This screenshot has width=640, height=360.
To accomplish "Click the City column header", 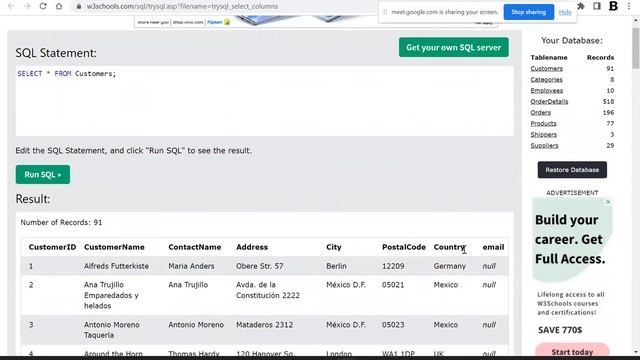I will tap(334, 247).
